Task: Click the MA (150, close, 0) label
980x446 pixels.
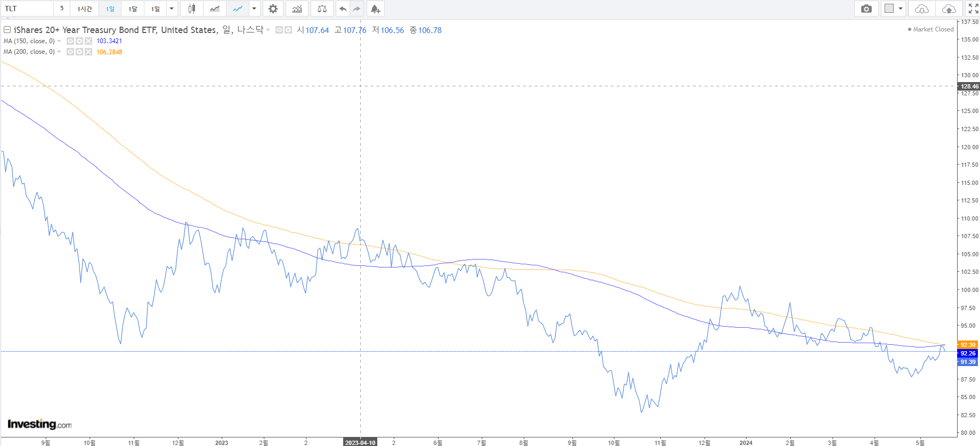Action: click(x=29, y=41)
